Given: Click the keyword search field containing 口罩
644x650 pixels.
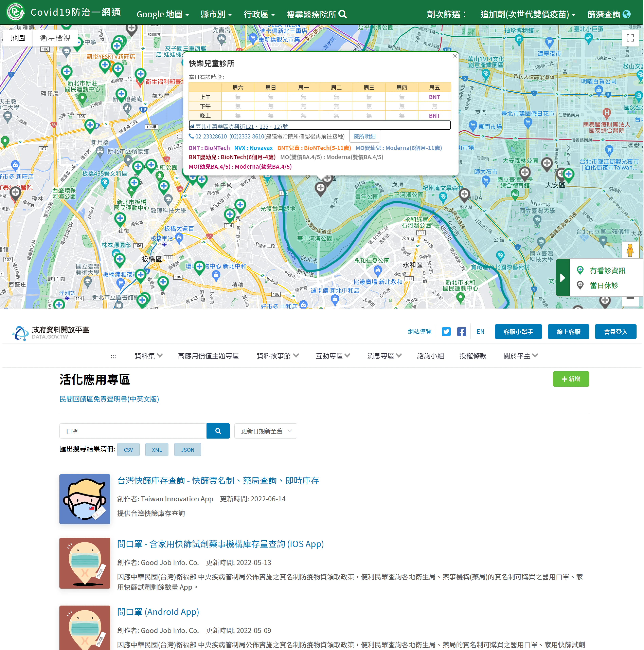Looking at the screenshot, I should click(x=133, y=431).
